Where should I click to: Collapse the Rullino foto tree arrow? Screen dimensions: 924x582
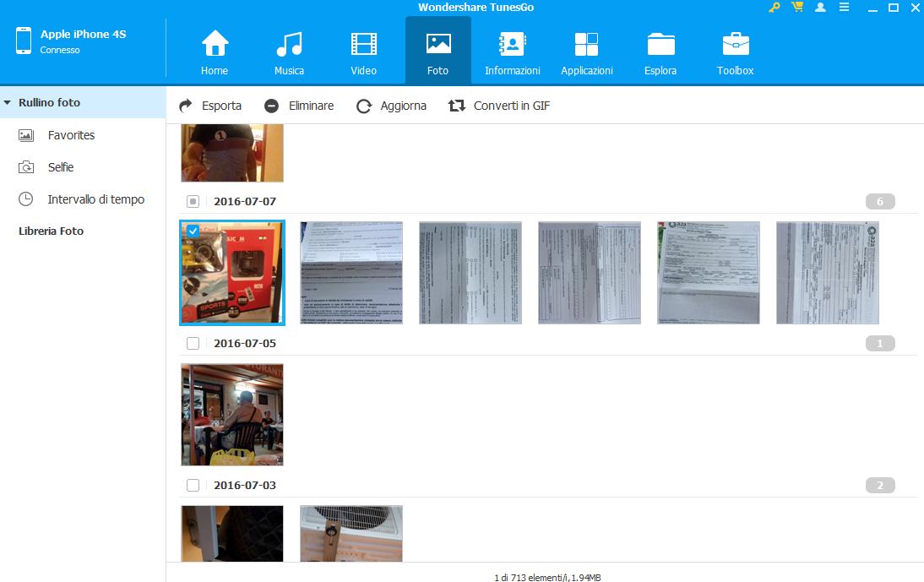[7, 102]
